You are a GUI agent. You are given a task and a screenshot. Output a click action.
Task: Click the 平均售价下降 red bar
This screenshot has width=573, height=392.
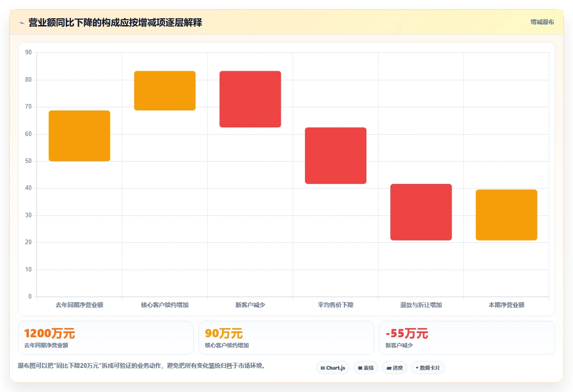coord(336,156)
